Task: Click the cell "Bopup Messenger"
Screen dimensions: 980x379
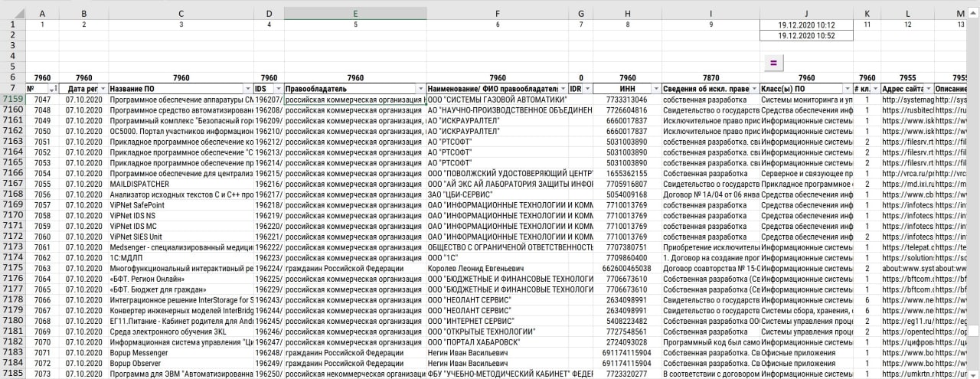Action: coord(181,352)
